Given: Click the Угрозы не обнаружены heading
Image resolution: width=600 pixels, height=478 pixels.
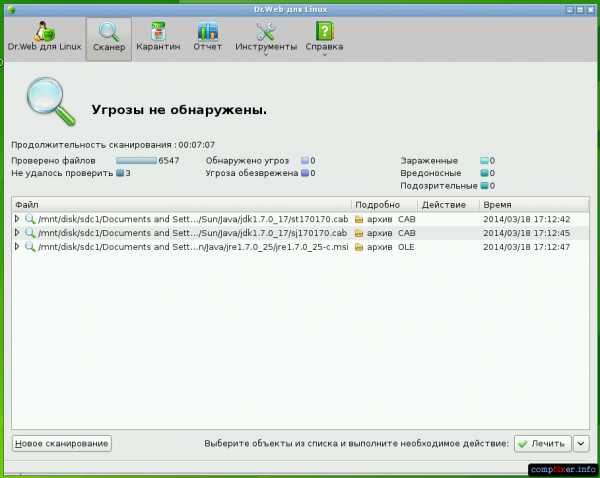Looking at the screenshot, I should [179, 110].
